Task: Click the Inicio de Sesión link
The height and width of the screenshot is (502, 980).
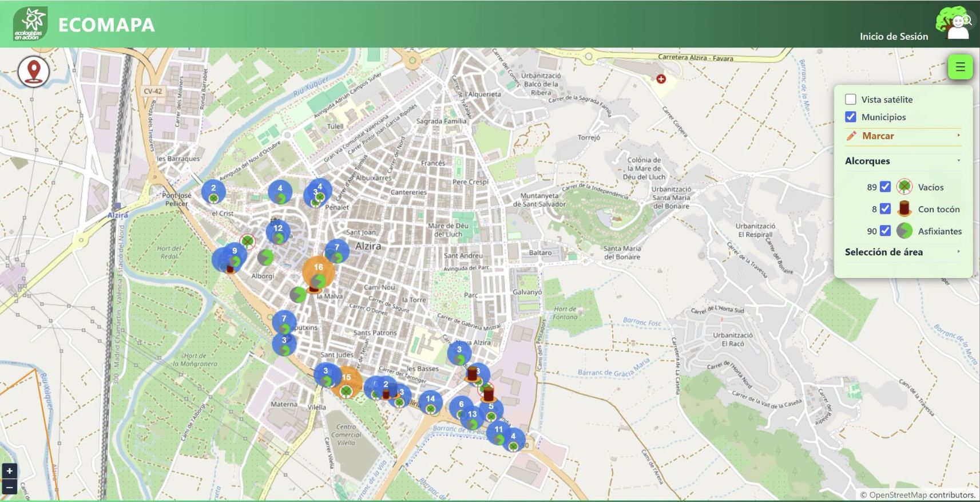Action: pos(894,36)
